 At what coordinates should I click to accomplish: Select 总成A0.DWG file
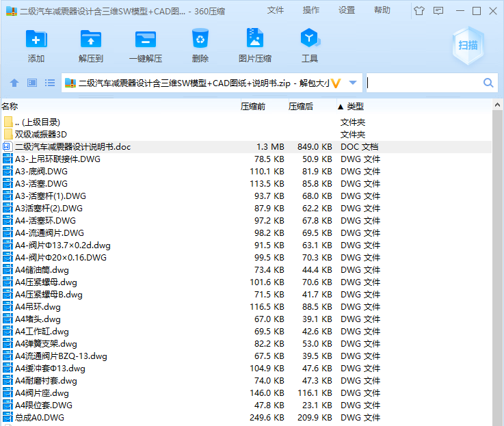point(247,418)
